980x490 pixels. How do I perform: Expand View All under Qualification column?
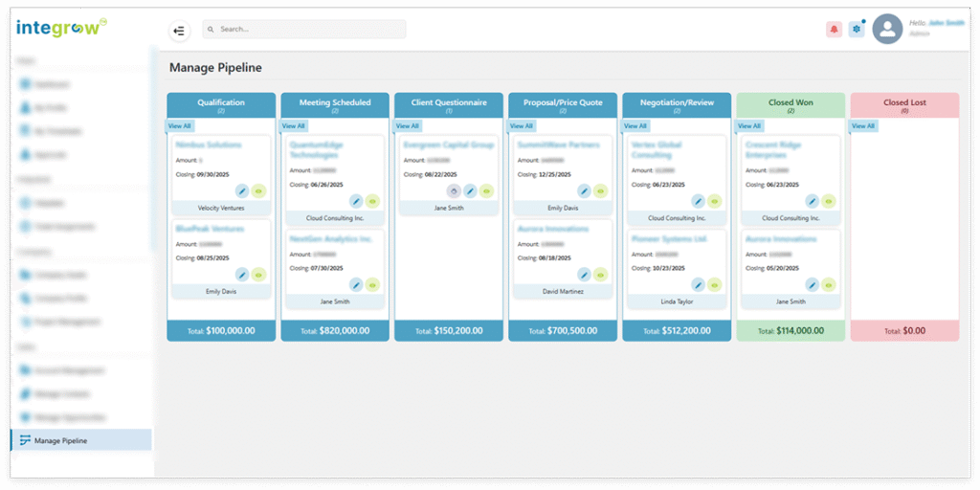pyautogui.click(x=180, y=126)
